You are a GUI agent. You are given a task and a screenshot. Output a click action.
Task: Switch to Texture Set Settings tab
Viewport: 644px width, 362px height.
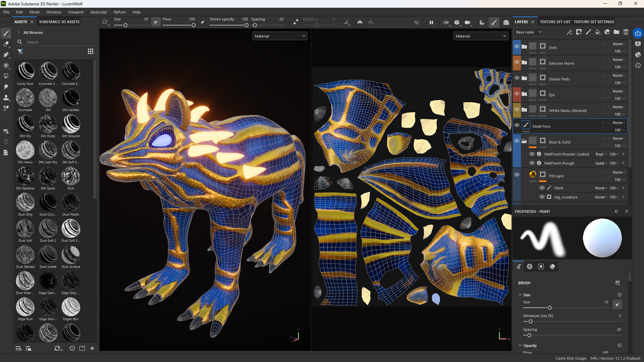pos(594,22)
